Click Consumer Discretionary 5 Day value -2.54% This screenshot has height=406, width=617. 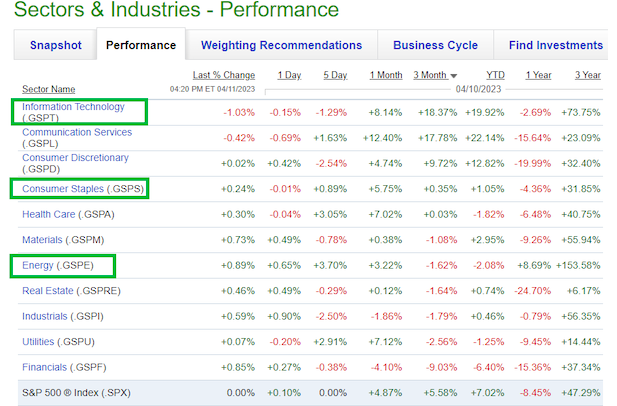331,164
